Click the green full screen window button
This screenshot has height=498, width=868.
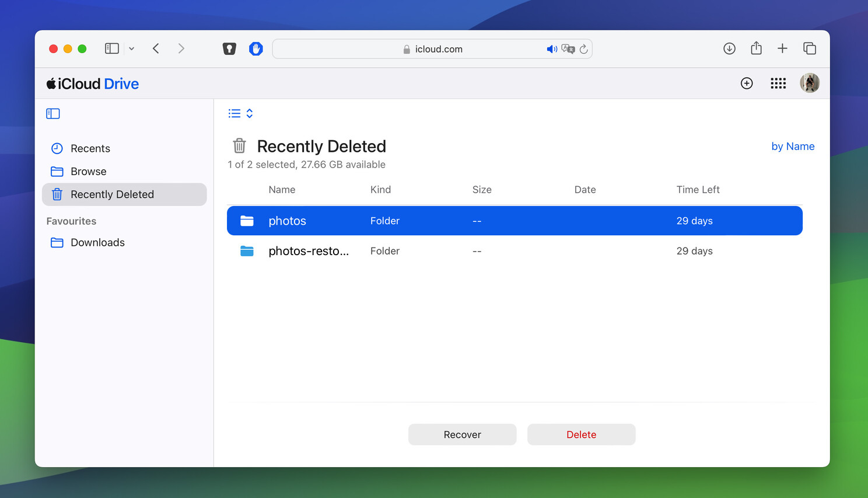click(x=82, y=49)
